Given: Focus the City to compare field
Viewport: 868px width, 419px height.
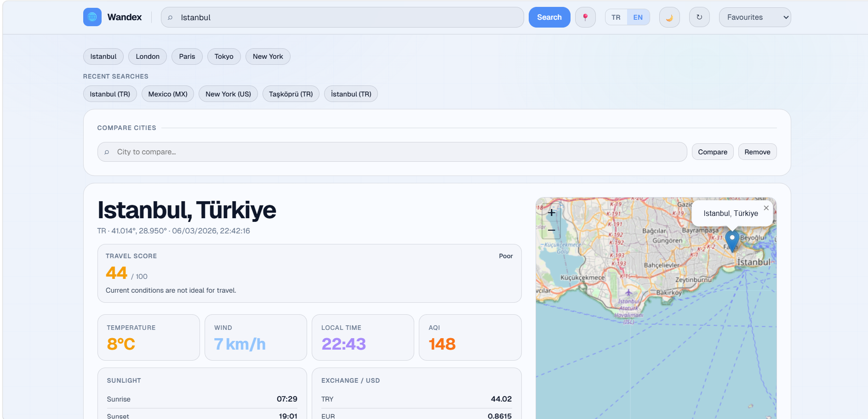Looking at the screenshot, I should pos(392,152).
